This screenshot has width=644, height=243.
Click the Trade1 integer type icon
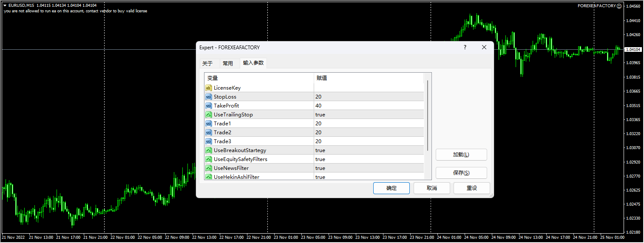209,124
